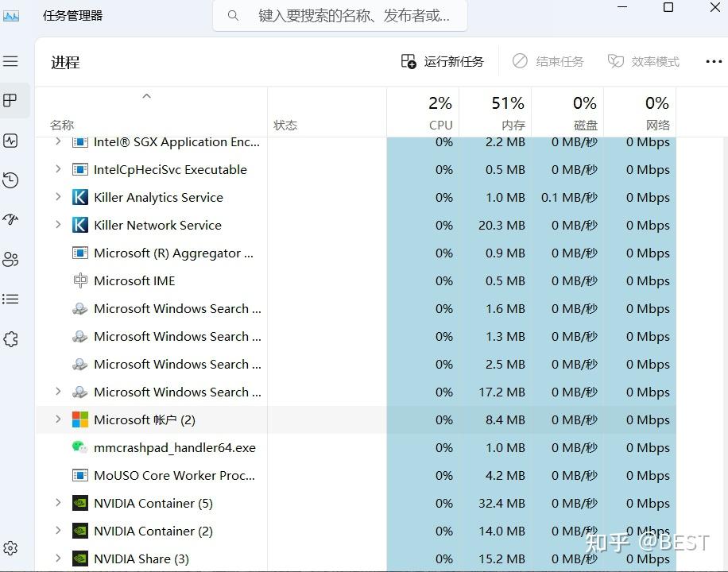Screen dimensions: 728x572
Task: Sort by 状态 column header
Action: 327,112
